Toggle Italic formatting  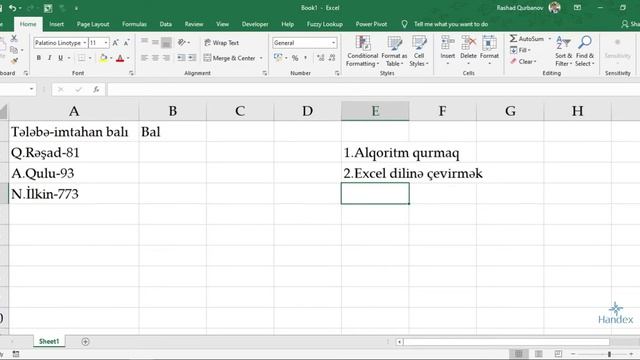click(x=50, y=58)
